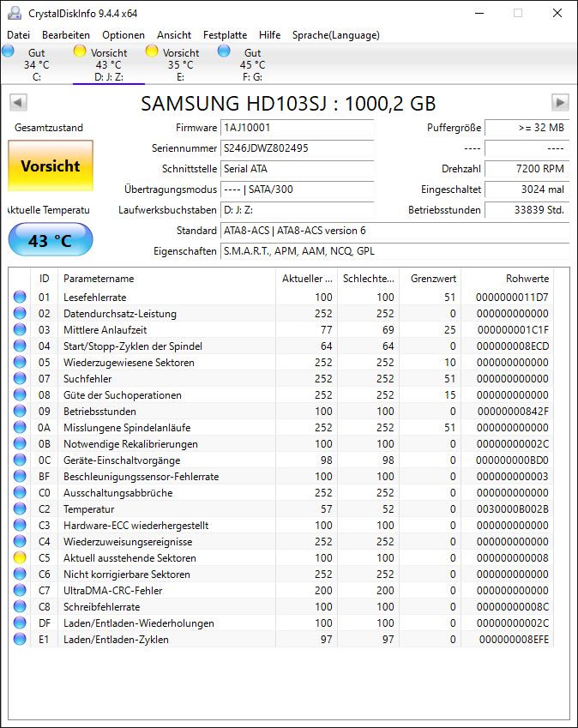The image size is (578, 728).
Task: Click the yellow Vorsicht health status button
Action: pyautogui.click(x=51, y=165)
